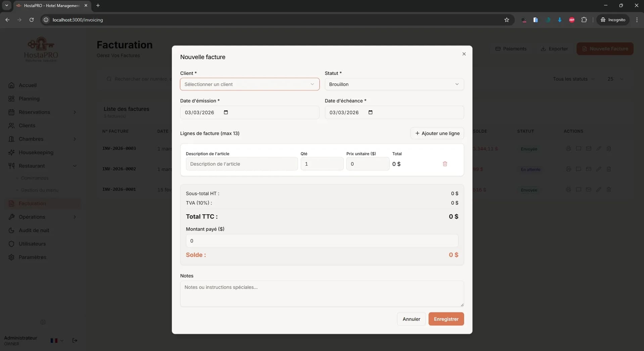Remove the invoice line using its trash icon

[445, 164]
